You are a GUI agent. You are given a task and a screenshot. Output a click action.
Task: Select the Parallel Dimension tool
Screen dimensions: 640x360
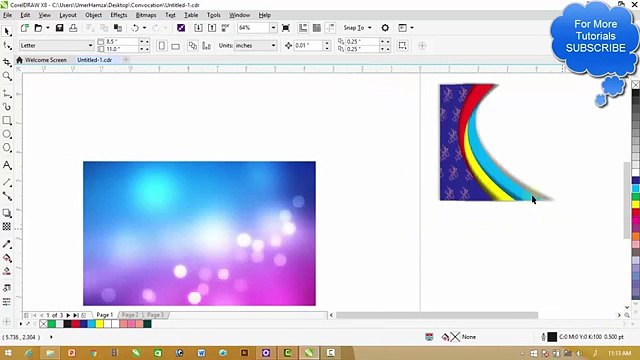(x=7, y=182)
